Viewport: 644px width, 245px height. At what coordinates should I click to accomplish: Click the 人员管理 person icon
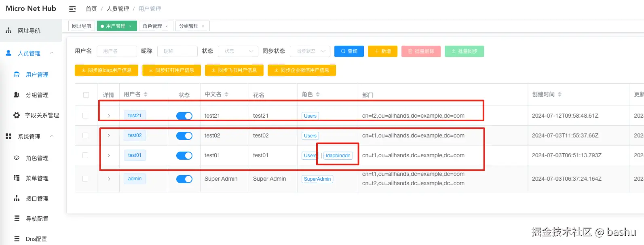pos(8,53)
